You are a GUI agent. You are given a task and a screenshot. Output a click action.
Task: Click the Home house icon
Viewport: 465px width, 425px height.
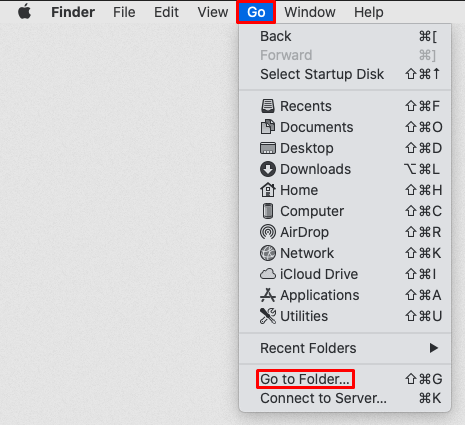tap(268, 190)
